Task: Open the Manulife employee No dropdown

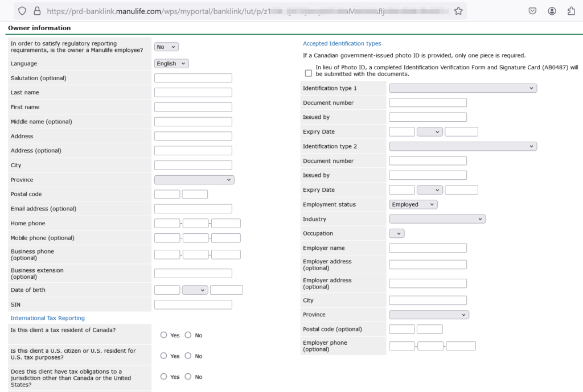Action: click(x=166, y=47)
